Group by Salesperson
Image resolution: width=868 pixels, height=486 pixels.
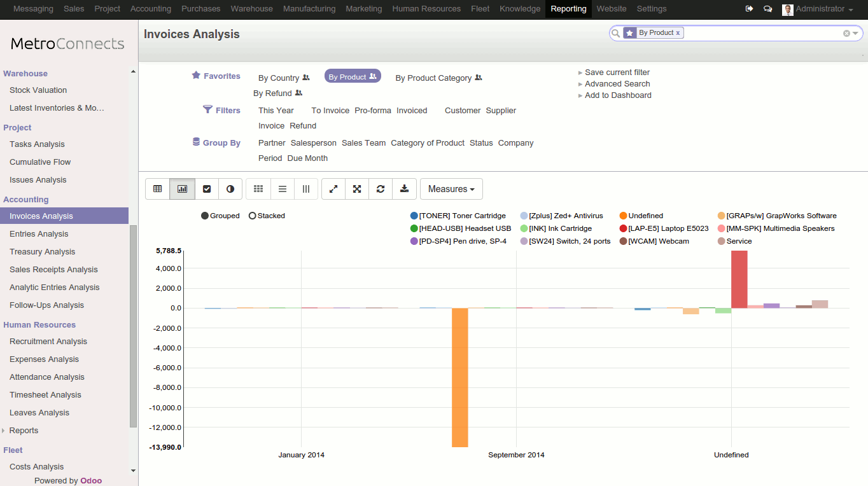[x=313, y=143]
